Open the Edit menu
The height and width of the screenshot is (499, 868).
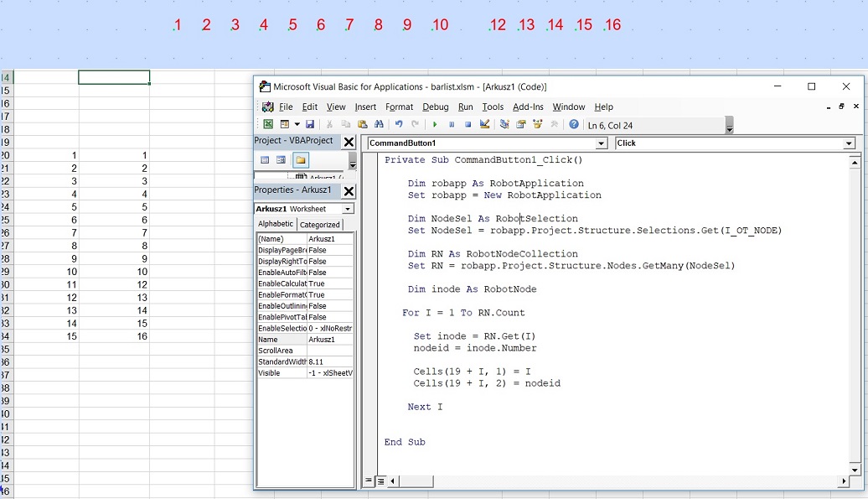click(x=309, y=107)
